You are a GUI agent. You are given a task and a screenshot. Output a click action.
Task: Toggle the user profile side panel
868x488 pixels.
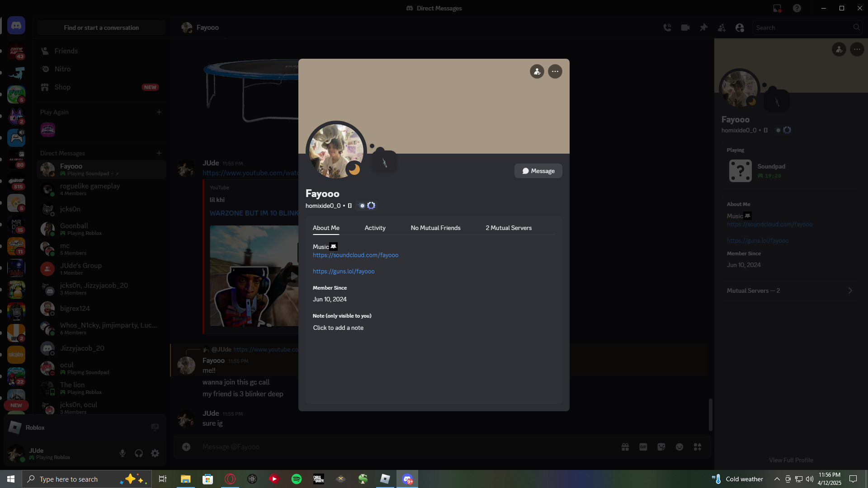point(740,28)
